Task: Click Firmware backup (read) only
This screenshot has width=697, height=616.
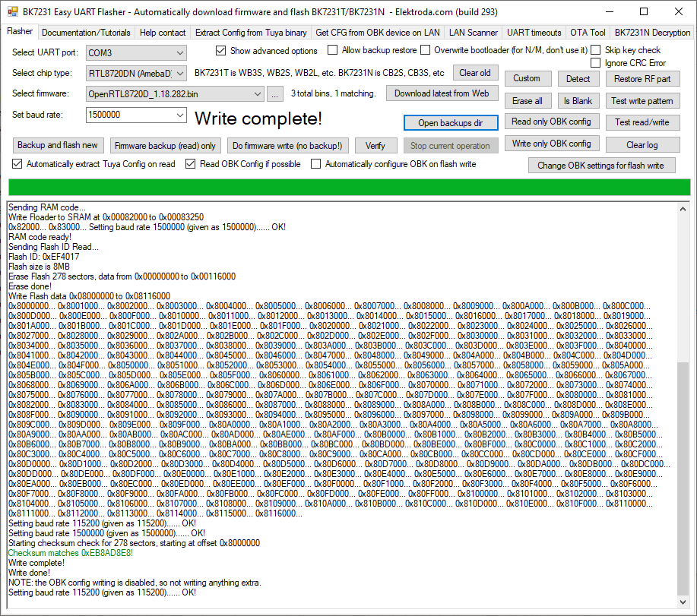Action: 165,146
